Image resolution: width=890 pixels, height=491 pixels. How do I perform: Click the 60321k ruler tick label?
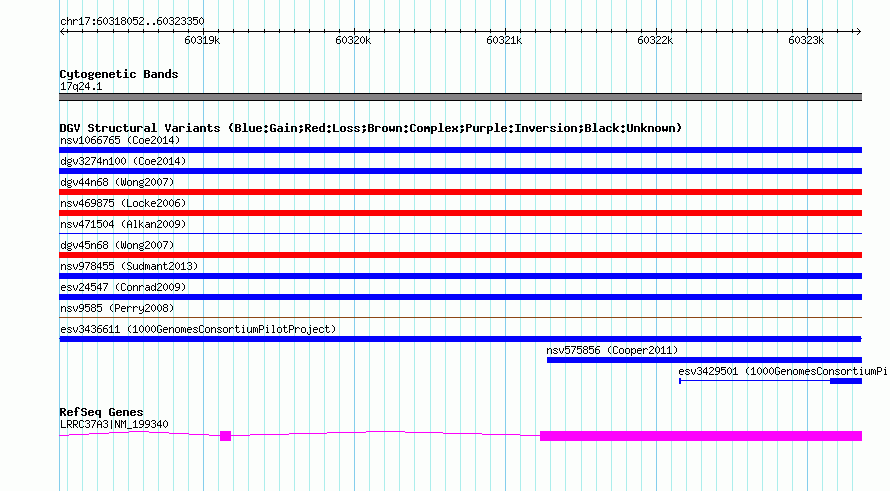[504, 40]
